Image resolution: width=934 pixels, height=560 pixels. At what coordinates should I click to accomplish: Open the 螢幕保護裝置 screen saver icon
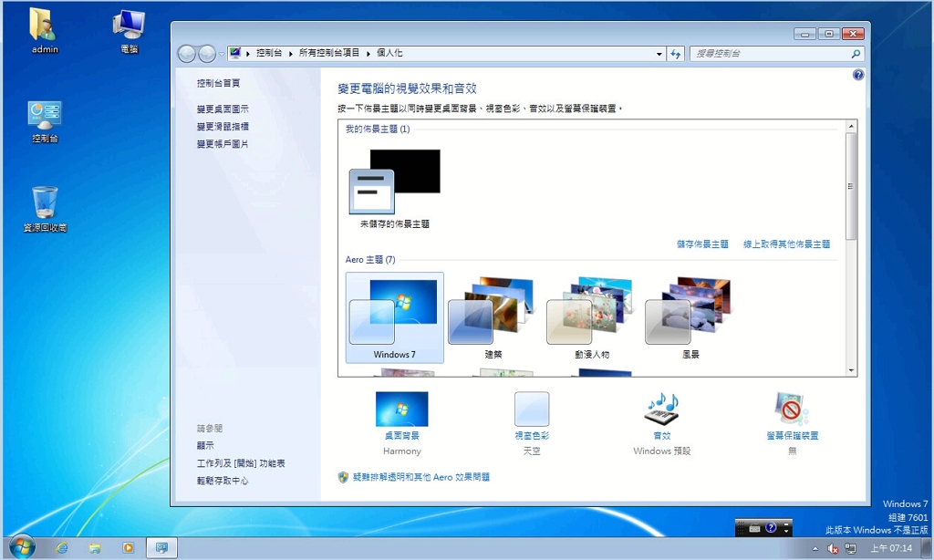click(x=792, y=409)
